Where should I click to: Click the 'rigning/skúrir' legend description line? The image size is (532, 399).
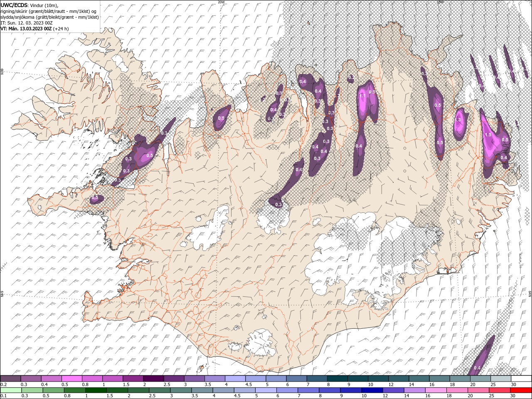[x=48, y=11]
